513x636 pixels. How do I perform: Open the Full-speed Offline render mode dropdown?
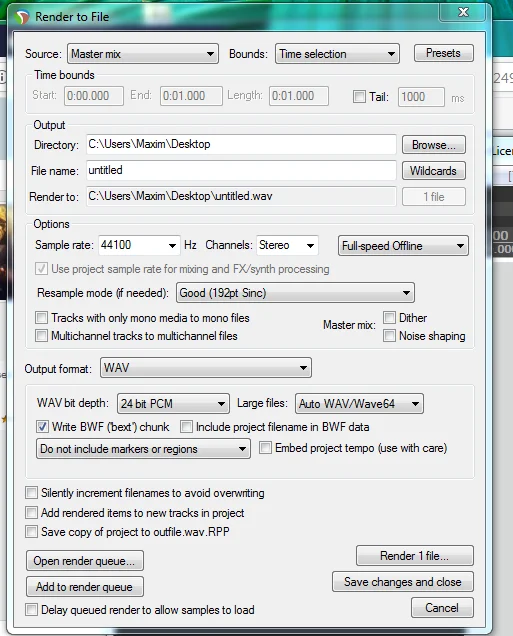[403, 246]
